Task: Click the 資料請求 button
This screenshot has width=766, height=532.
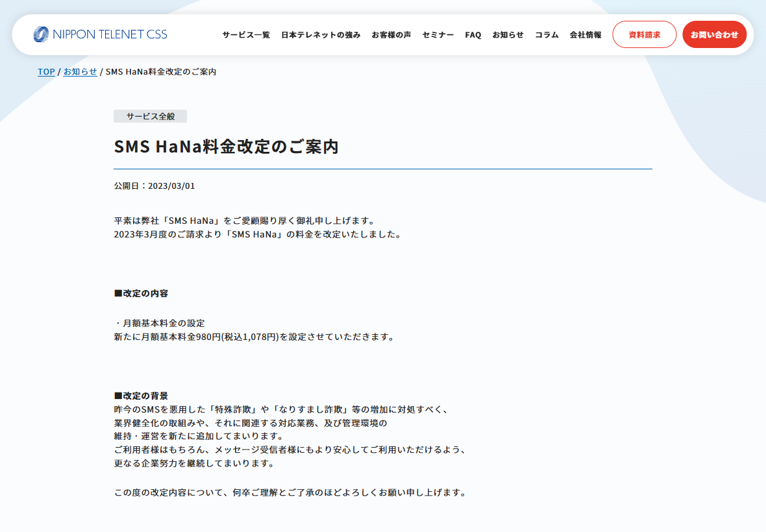Action: tap(645, 34)
